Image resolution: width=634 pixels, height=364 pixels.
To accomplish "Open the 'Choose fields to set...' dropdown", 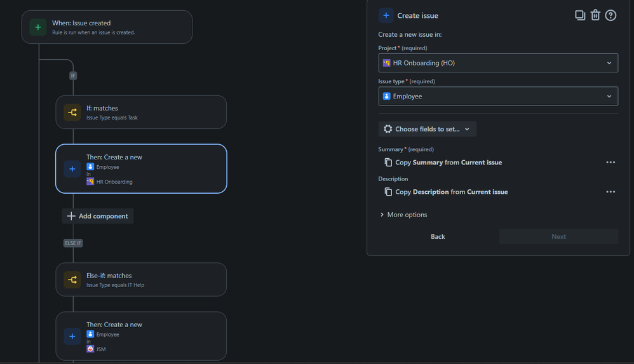I will pos(428,129).
